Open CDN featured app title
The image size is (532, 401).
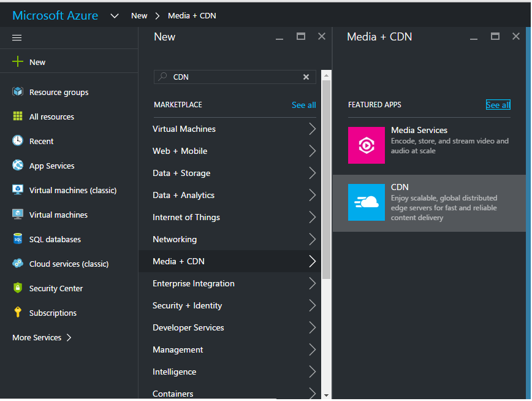400,187
